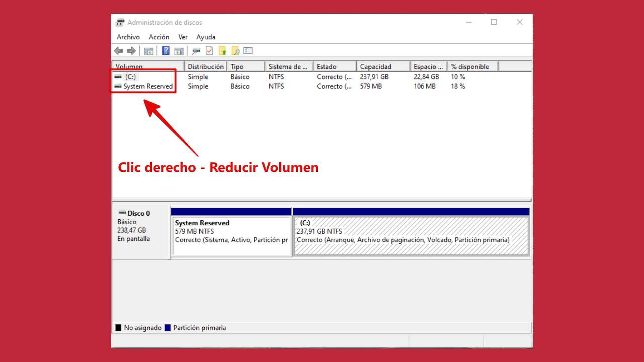644x362 pixels.
Task: Click the 106 MB free space cell
Action: coord(424,86)
